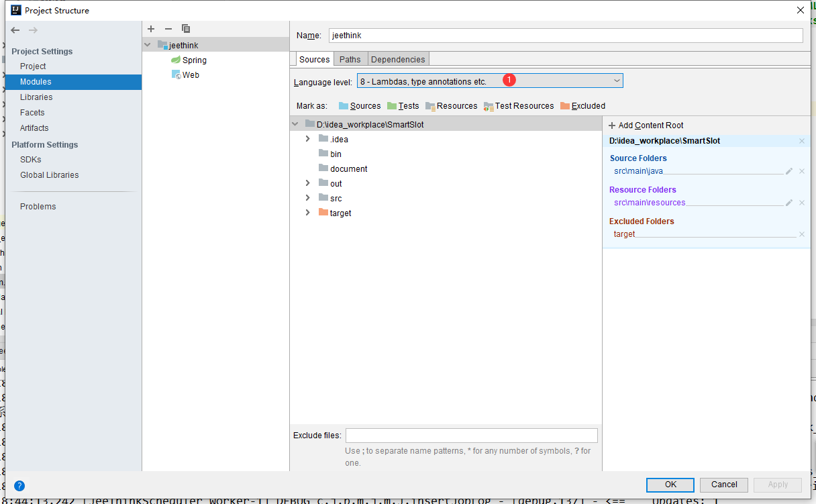Viewport: 816px width, 504px height.
Task: Mark as Resources folder
Action: click(451, 106)
